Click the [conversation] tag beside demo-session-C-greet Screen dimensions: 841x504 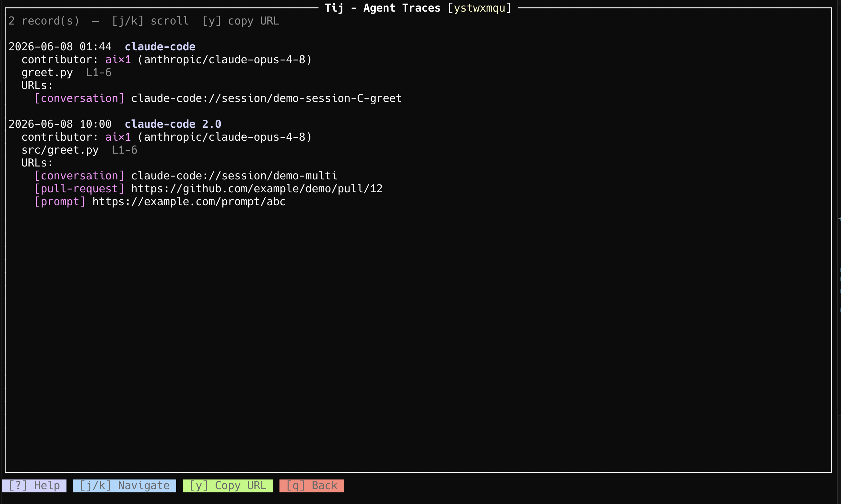(79, 98)
